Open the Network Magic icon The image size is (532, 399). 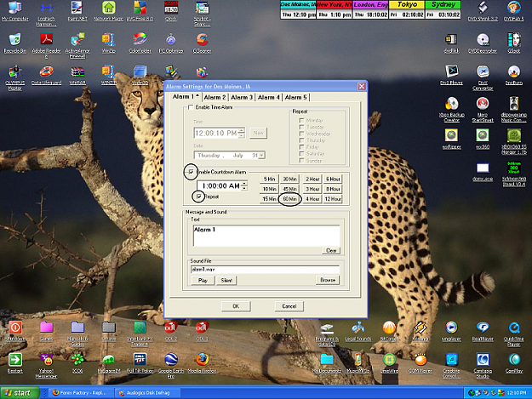coord(109,11)
